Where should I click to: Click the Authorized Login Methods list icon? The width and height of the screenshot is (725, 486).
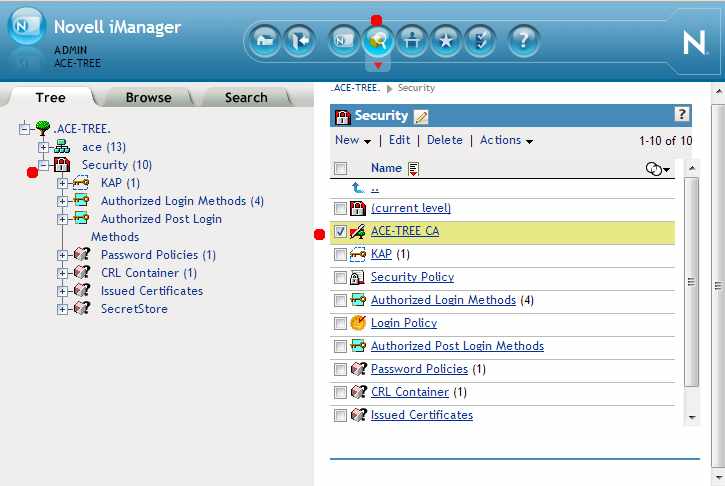click(358, 300)
